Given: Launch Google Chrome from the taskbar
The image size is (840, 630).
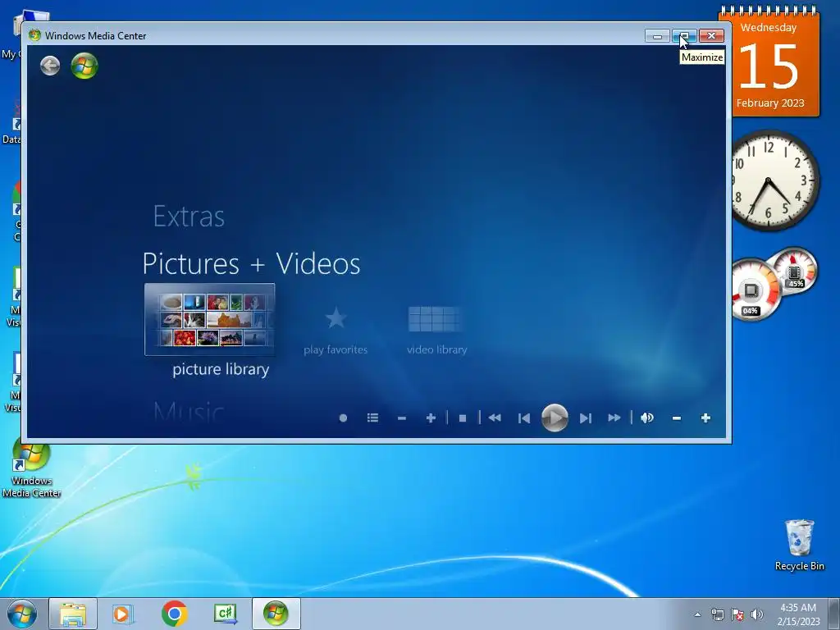Looking at the screenshot, I should [x=174, y=614].
